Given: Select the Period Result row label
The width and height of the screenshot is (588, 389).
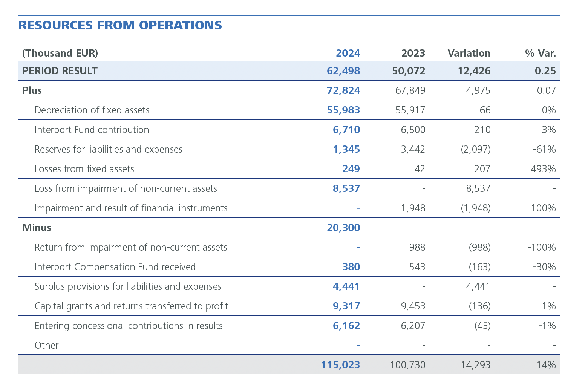Looking at the screenshot, I should tap(60, 71).
